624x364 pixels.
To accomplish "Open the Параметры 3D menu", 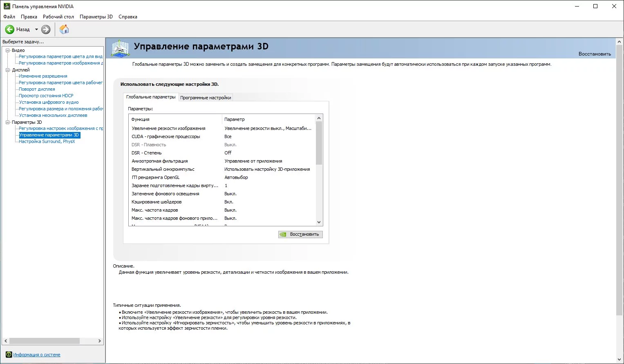I will (96, 17).
